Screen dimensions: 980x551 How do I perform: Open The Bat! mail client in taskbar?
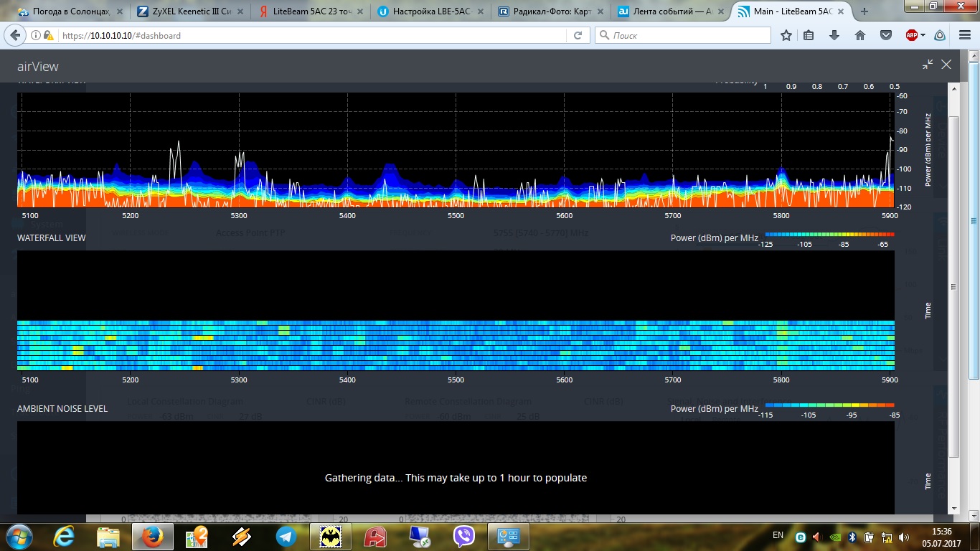click(330, 536)
